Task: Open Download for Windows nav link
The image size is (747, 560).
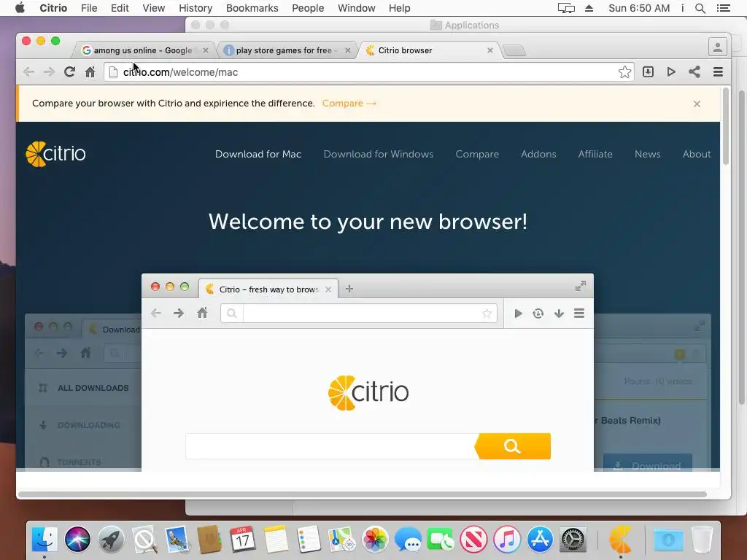Action: (379, 154)
